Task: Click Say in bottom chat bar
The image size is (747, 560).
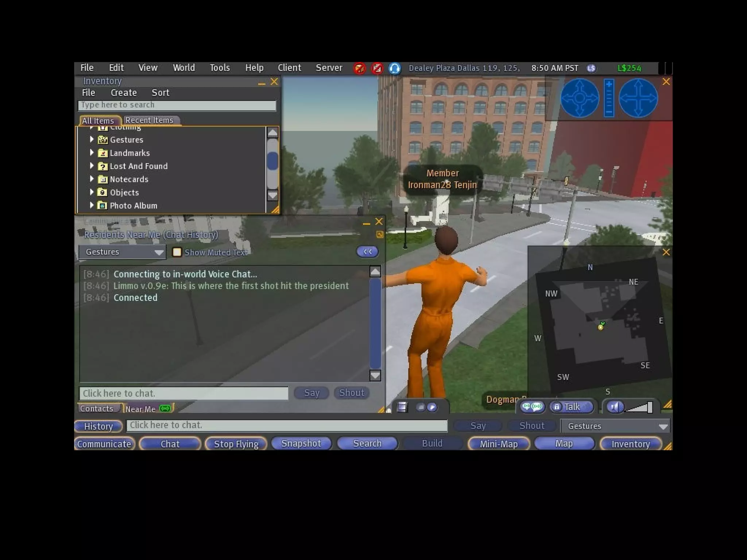Action: coord(478,426)
